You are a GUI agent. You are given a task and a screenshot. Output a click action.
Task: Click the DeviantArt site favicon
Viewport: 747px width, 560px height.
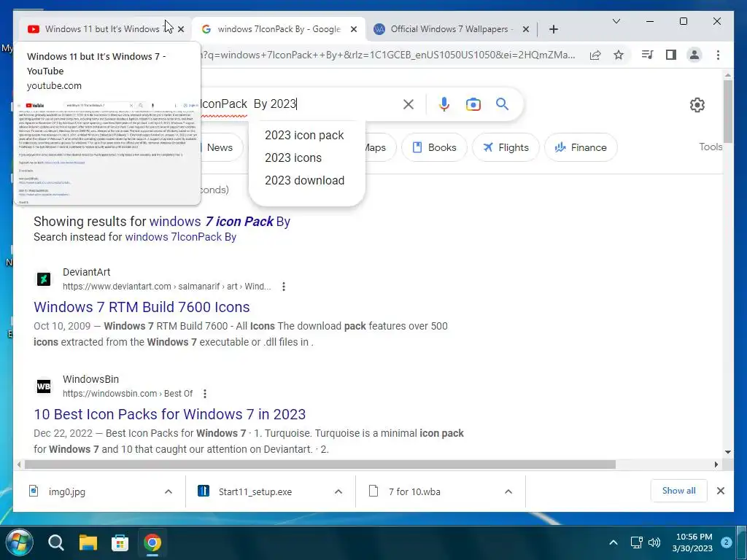coord(44,279)
